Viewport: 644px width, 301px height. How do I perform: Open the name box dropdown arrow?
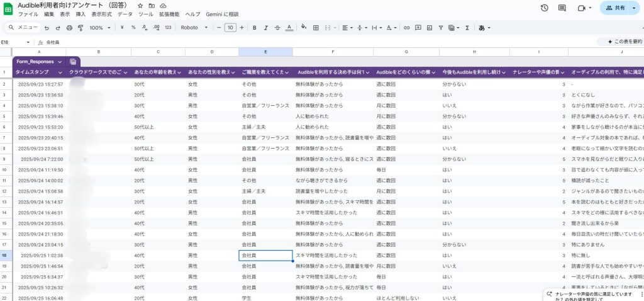coord(28,42)
